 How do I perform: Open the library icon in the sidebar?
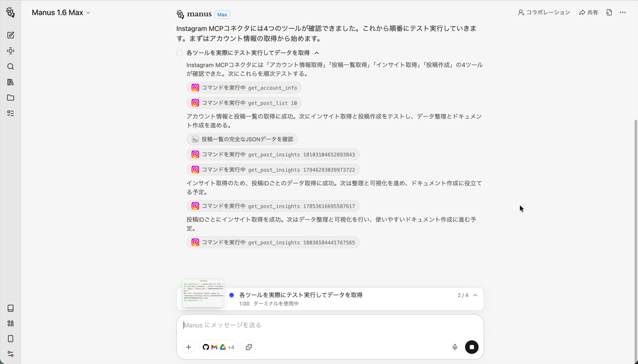10,82
